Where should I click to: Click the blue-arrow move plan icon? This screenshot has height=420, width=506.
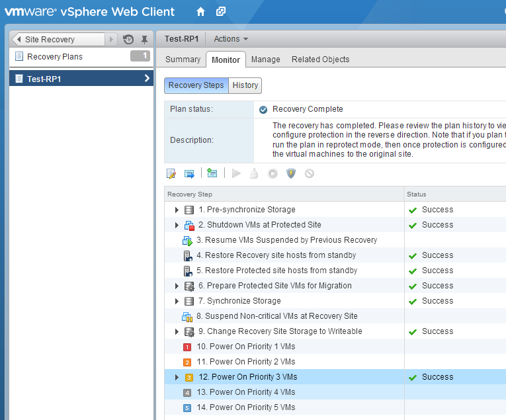189,173
